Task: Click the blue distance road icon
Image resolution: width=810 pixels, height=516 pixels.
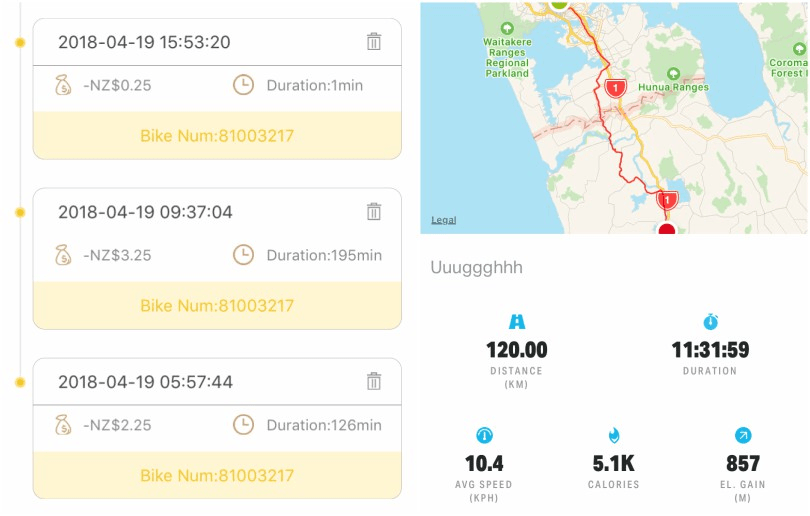Action: pyautogui.click(x=517, y=322)
